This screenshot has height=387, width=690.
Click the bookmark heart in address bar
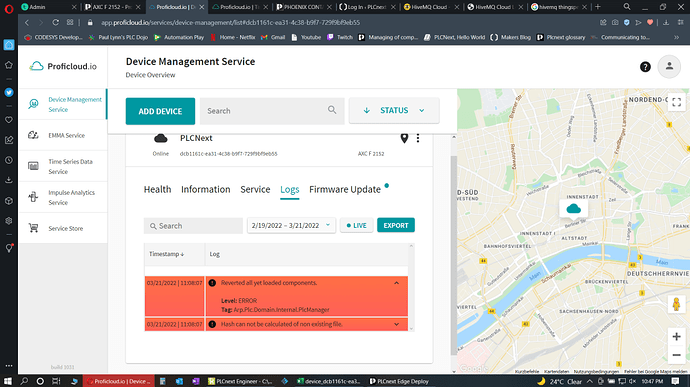coord(650,22)
